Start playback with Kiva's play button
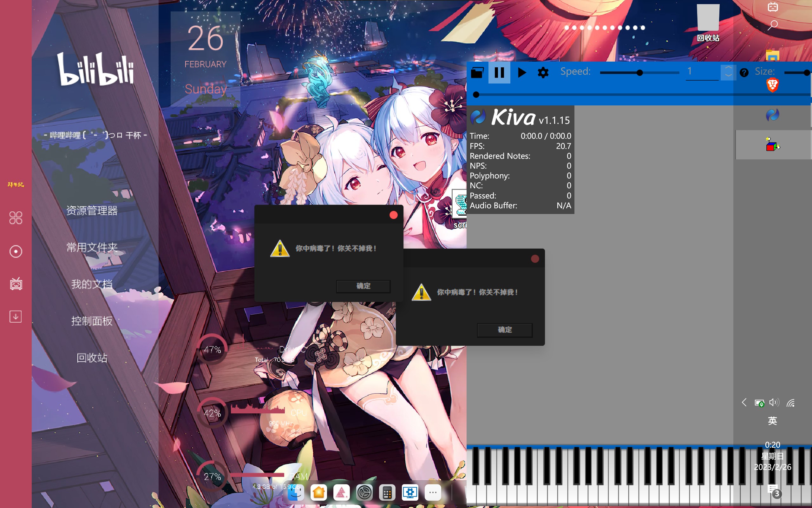 pyautogui.click(x=522, y=73)
